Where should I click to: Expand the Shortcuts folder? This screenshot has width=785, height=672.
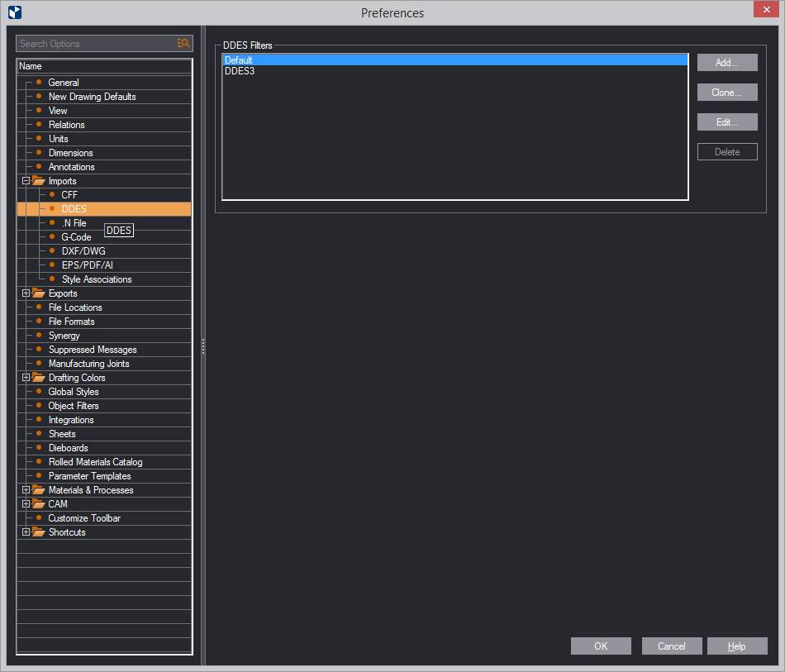26,531
